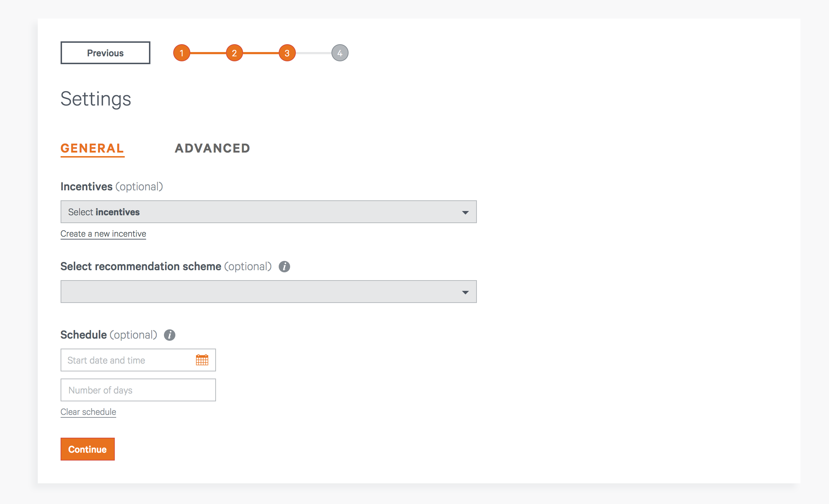Open the recommendation scheme dropdown arrow
This screenshot has width=829, height=504.
tap(465, 292)
